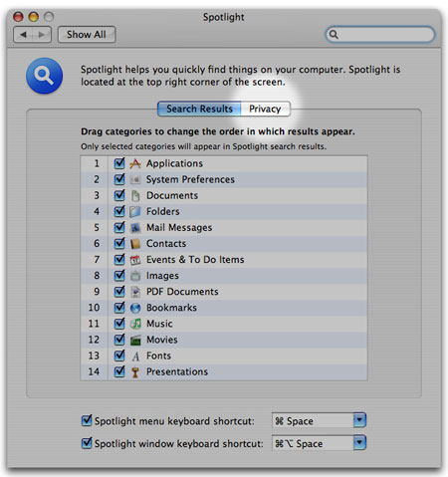
Task: Select the Presentations row label
Action: [x=177, y=371]
